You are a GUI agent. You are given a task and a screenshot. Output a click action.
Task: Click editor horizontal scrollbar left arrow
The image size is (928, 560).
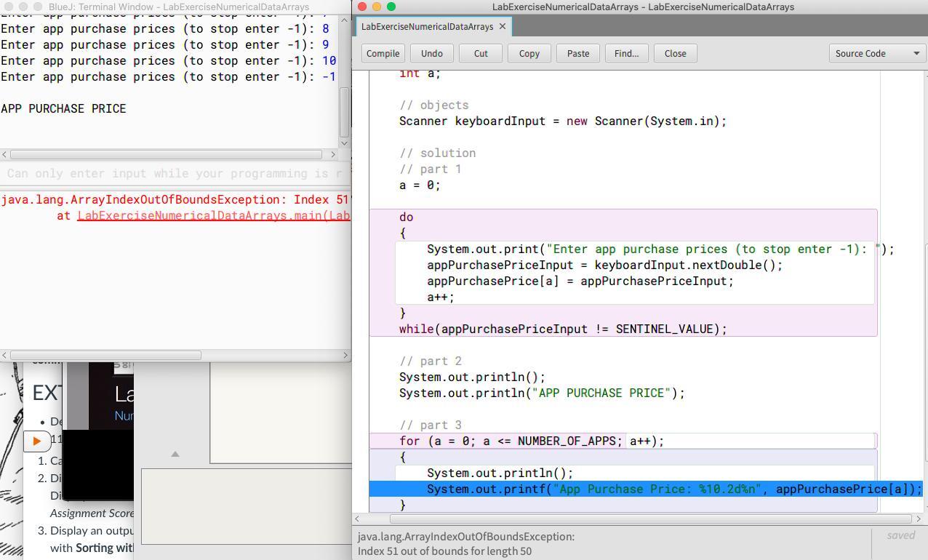click(359, 519)
